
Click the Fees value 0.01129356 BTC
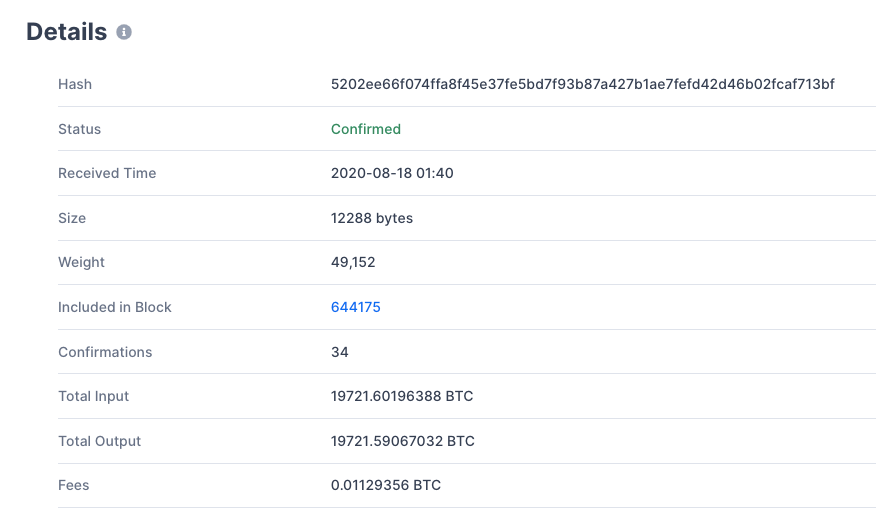coord(386,485)
